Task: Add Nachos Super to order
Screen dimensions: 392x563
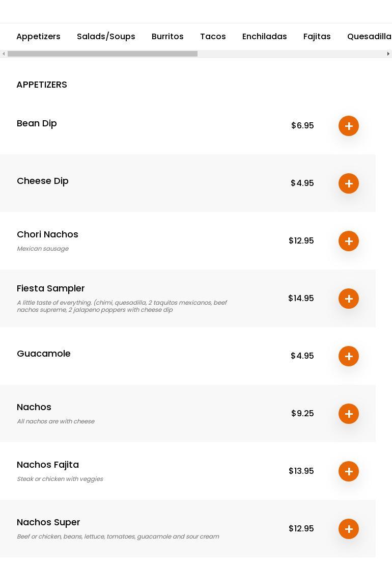Action: (x=349, y=529)
